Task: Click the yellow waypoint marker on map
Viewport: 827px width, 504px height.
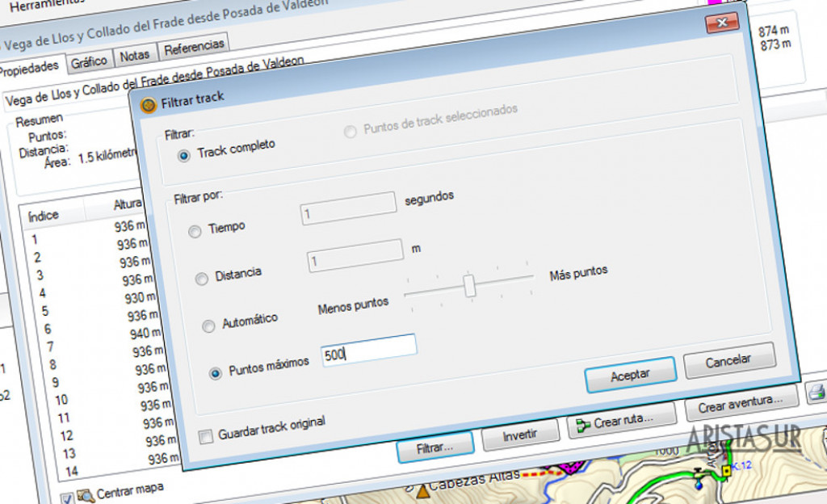Action: 726,470
